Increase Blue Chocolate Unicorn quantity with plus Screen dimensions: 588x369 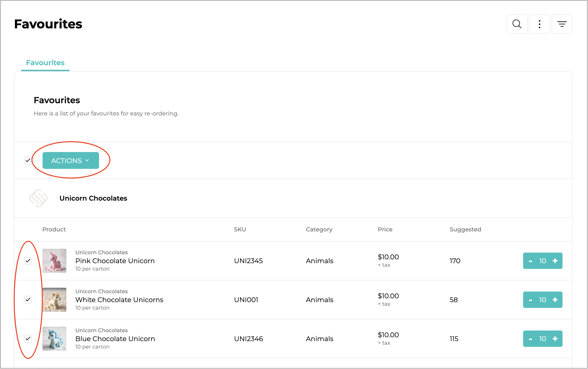coord(555,339)
